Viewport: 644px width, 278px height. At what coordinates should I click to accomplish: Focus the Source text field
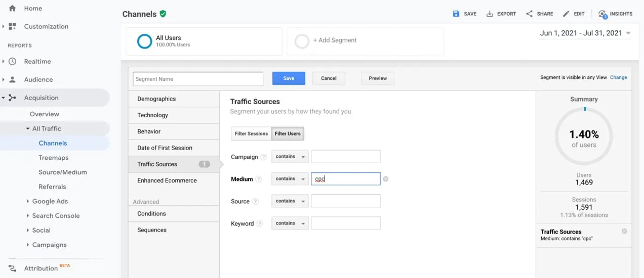click(x=346, y=201)
